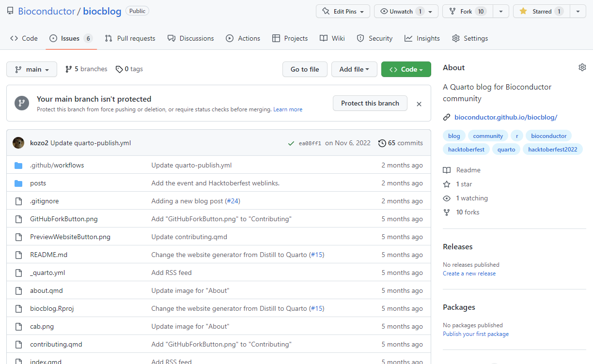
Task: Click the About section gear icon
Action: click(582, 68)
